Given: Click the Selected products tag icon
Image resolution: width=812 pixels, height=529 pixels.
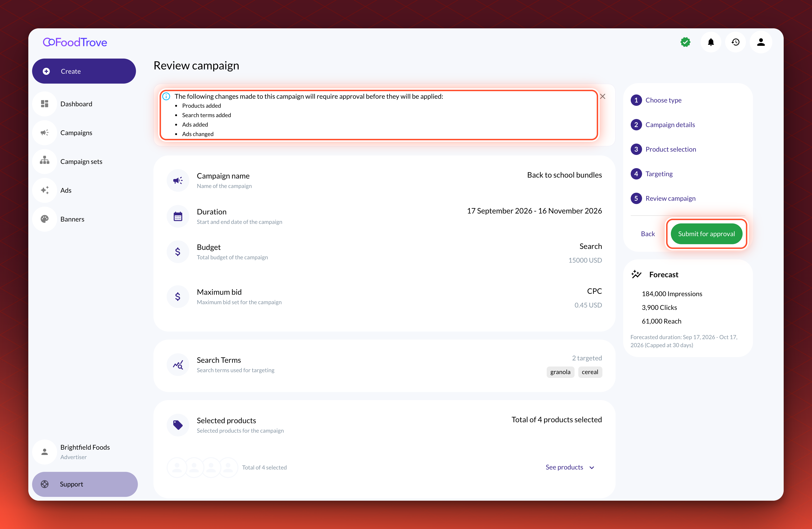Looking at the screenshot, I should (x=178, y=425).
